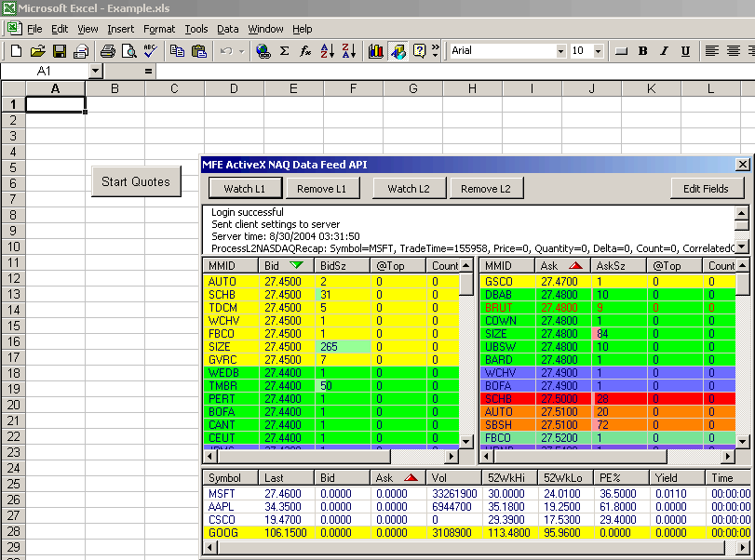Toggle Italic formatting
The image size is (755, 560).
[664, 51]
